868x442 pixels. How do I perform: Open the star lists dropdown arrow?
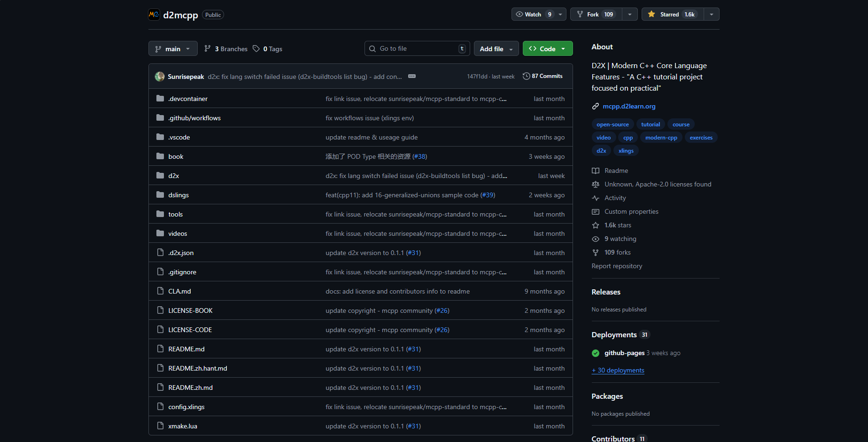[712, 15]
